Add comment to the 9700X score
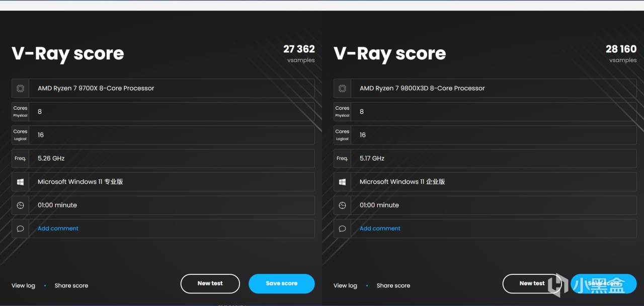Screen dimensions: 644x306 click(x=58, y=228)
